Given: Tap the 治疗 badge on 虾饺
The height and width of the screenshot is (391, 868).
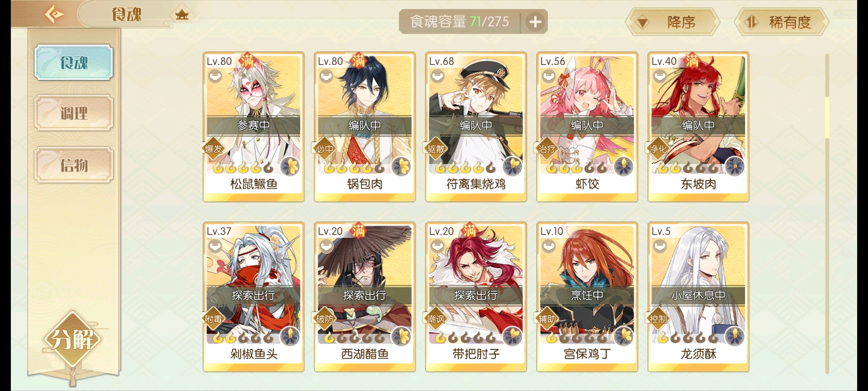Looking at the screenshot, I should pyautogui.click(x=547, y=149).
